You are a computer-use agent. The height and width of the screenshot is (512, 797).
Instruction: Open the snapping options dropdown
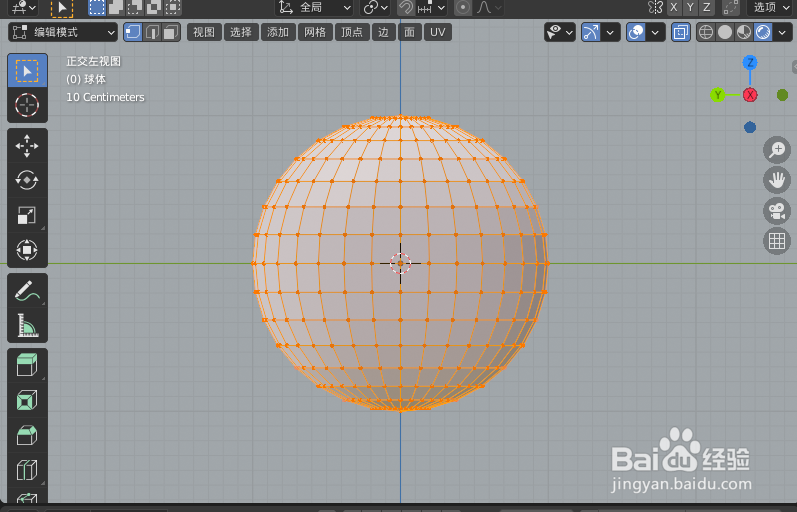point(431,8)
